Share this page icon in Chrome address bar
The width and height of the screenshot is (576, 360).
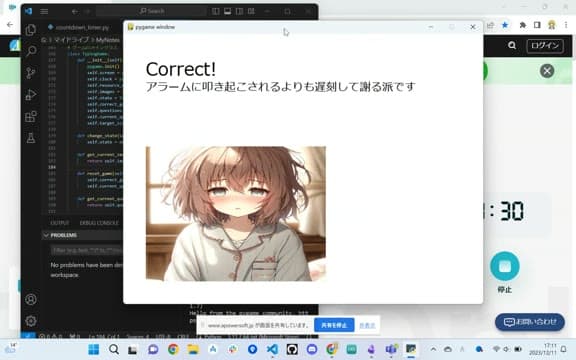pos(490,25)
